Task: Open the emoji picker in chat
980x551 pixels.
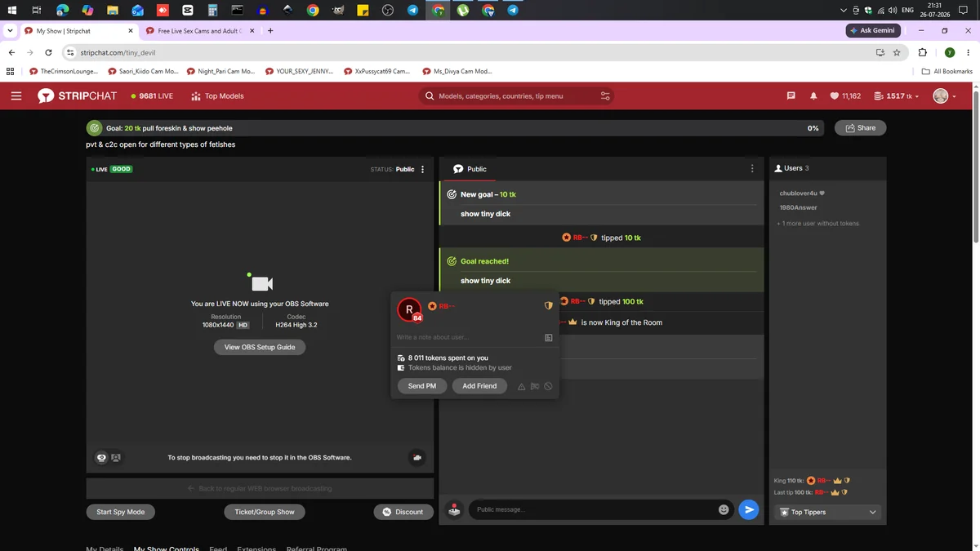Action: point(724,509)
